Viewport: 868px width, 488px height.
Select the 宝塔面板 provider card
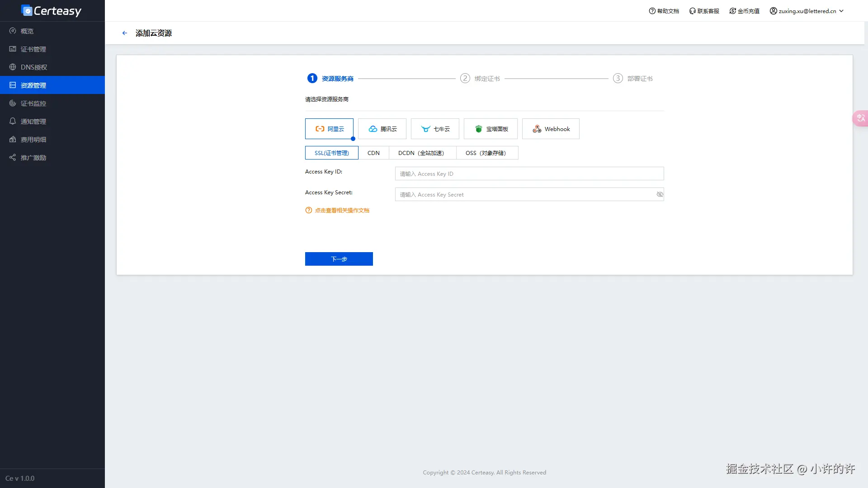click(x=490, y=129)
